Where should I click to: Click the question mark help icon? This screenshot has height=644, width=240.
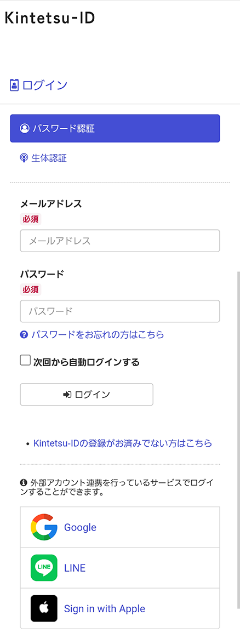click(x=24, y=335)
